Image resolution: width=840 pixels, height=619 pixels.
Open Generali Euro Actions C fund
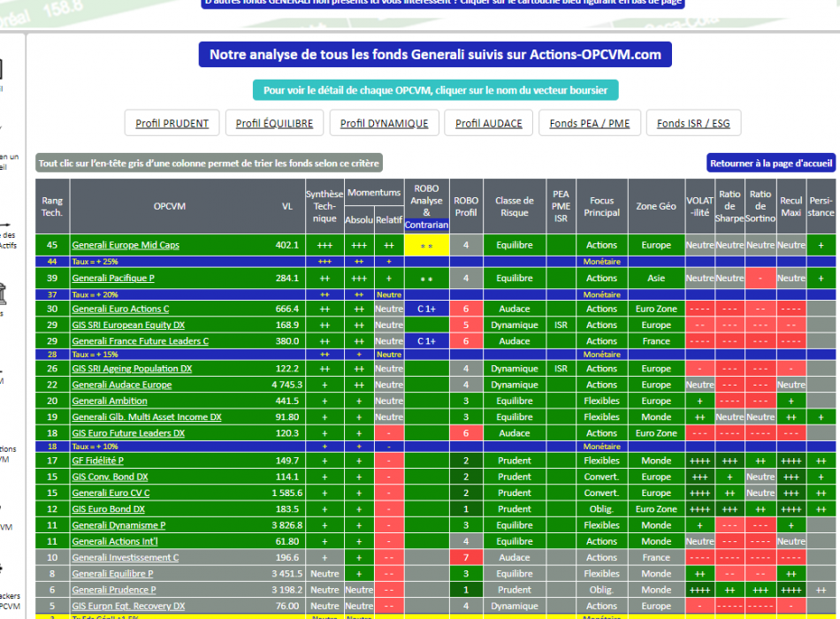120,309
